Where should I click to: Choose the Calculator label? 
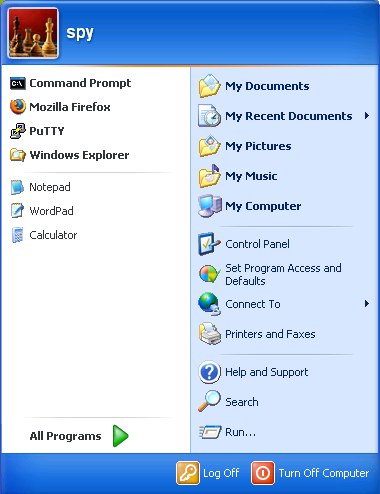tap(53, 235)
